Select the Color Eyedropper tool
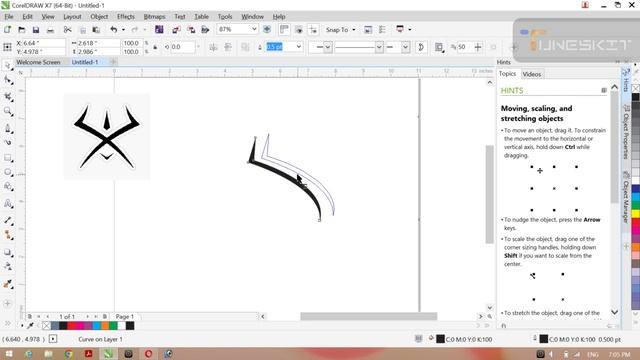Viewport: 640px width, 360px height. tap(7, 284)
